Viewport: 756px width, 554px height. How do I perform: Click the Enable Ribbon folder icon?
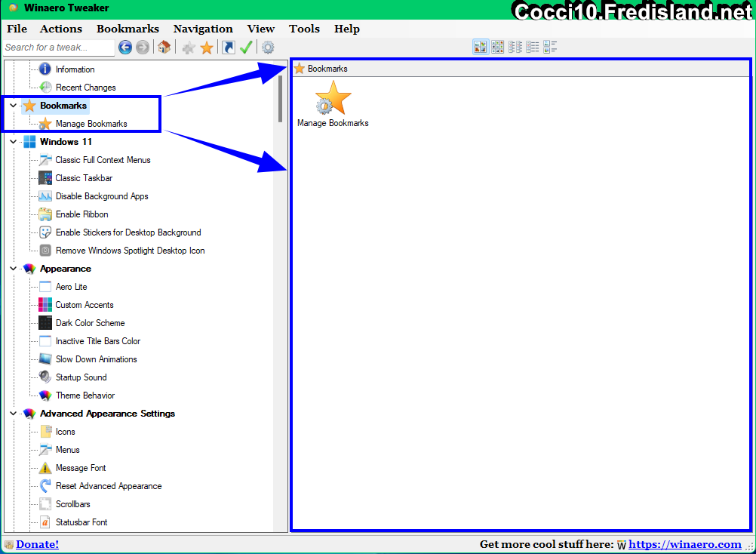click(x=45, y=214)
